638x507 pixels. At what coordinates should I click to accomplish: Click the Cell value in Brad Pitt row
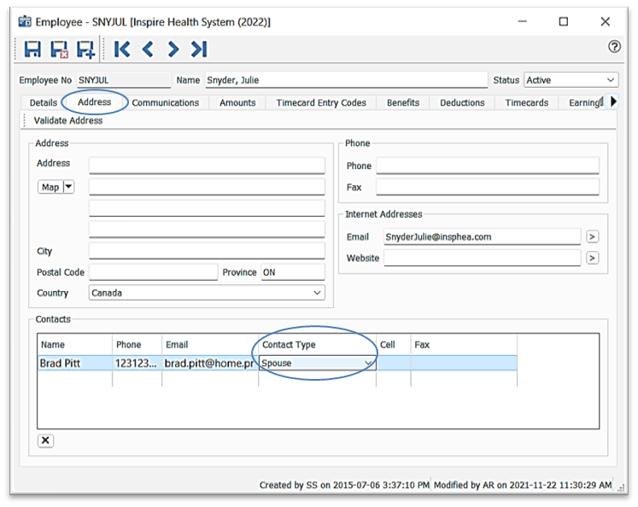pyautogui.click(x=393, y=363)
